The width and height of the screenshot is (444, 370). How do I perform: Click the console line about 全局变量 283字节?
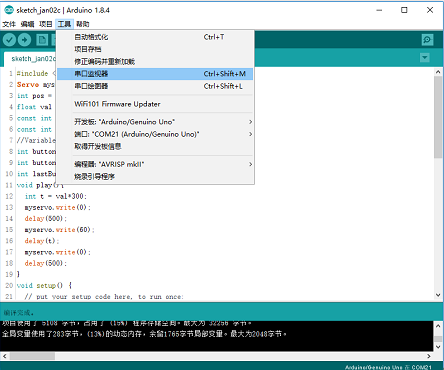click(144, 334)
